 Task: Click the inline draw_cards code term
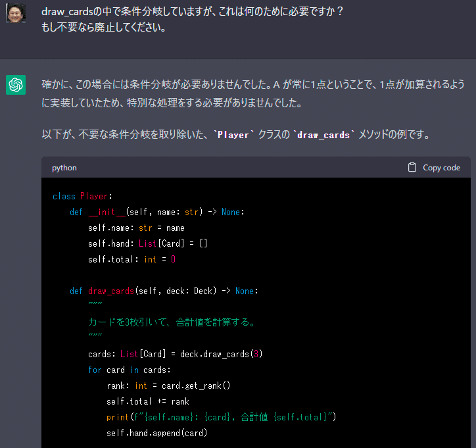(x=323, y=135)
